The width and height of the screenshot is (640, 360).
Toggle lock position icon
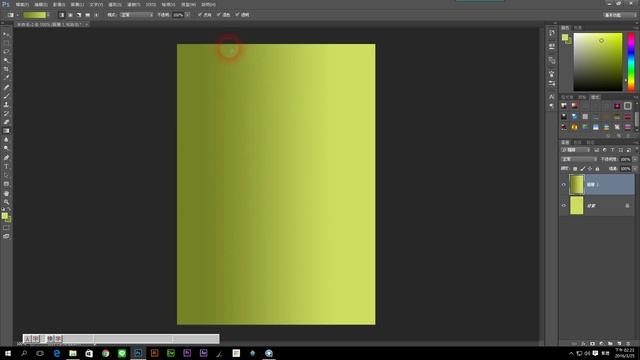coord(590,169)
